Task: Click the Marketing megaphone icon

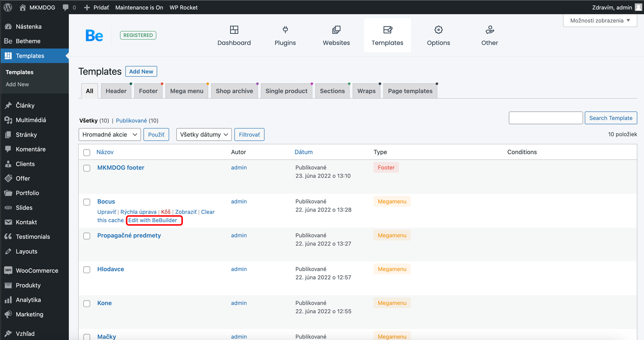Action: 8,315
